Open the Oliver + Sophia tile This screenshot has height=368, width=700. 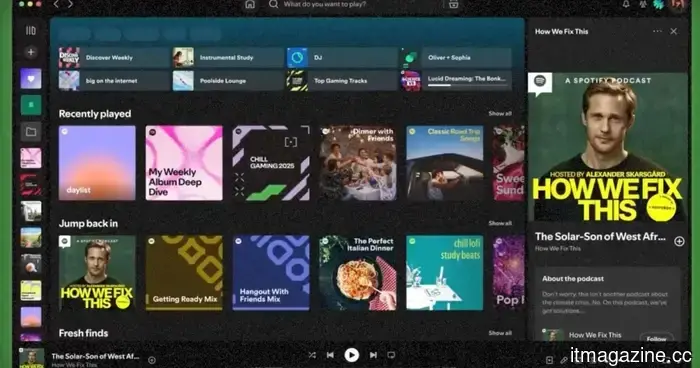(x=456, y=58)
